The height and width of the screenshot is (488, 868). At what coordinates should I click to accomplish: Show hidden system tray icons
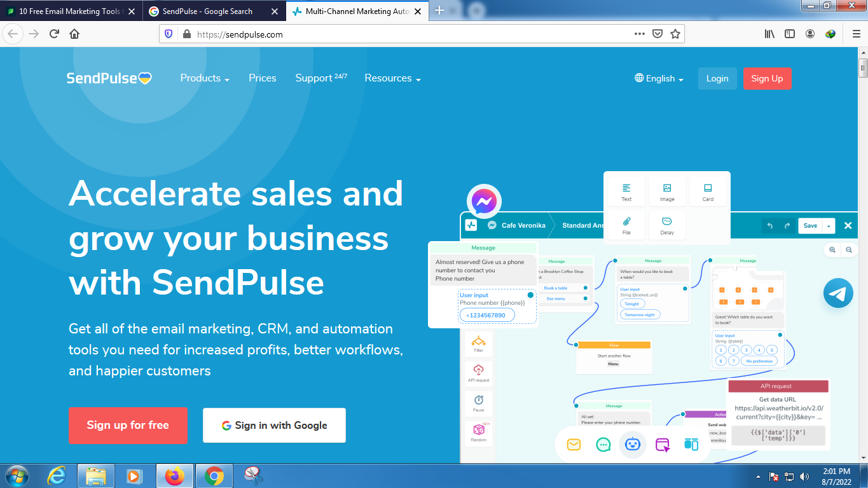[x=758, y=476]
